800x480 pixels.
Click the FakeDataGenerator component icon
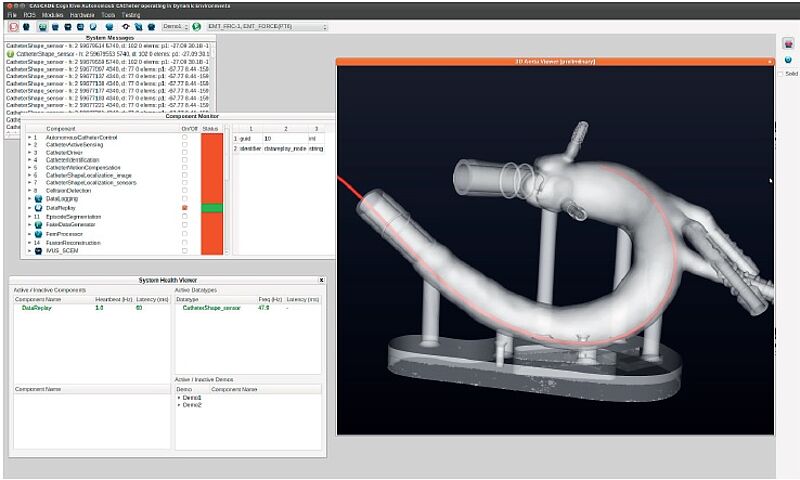39,225
